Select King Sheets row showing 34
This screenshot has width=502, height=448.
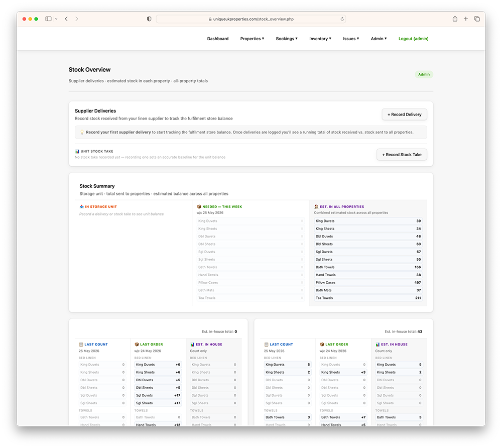[x=368, y=229]
